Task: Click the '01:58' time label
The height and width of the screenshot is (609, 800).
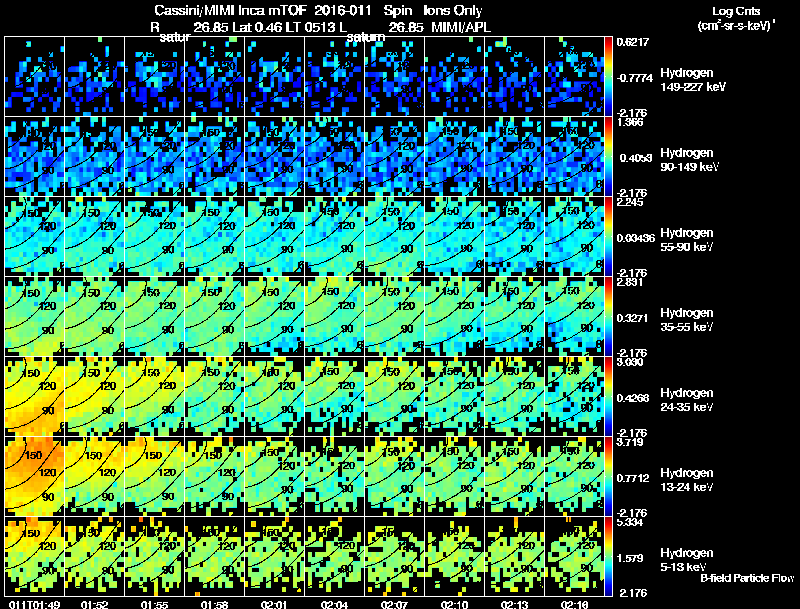Action: tap(215, 604)
